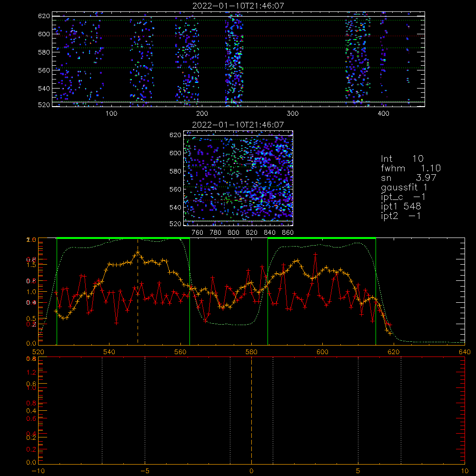Click the small zoomed spectral image panel
This screenshot has width=476, height=476.
(238, 178)
